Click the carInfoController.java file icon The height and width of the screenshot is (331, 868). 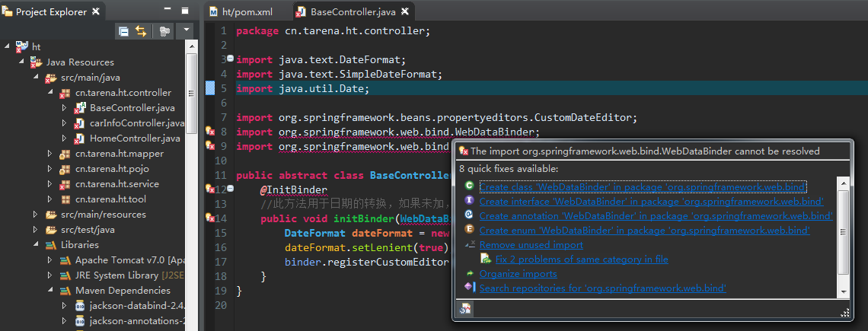pyautogui.click(x=79, y=123)
